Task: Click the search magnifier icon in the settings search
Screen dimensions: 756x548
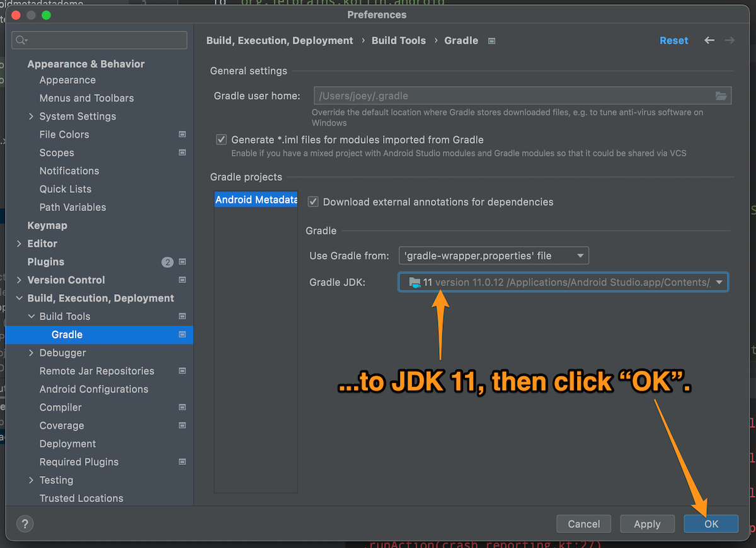Action: pyautogui.click(x=21, y=40)
